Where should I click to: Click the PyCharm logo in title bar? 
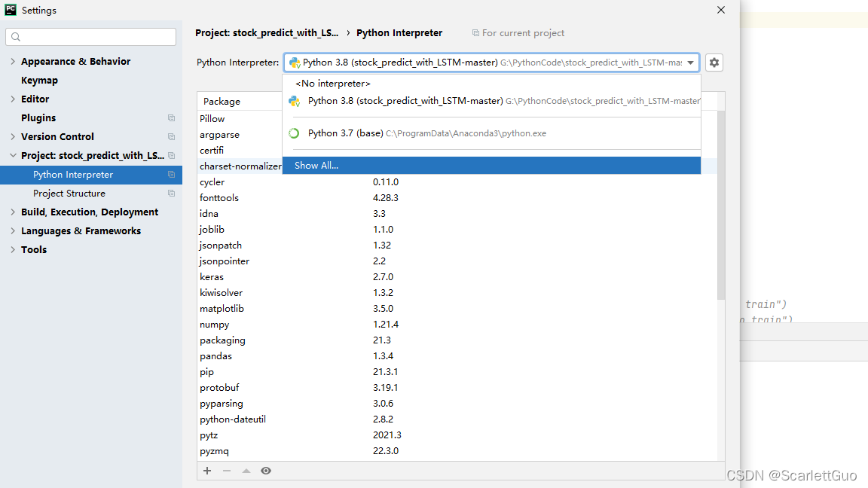pyautogui.click(x=11, y=9)
